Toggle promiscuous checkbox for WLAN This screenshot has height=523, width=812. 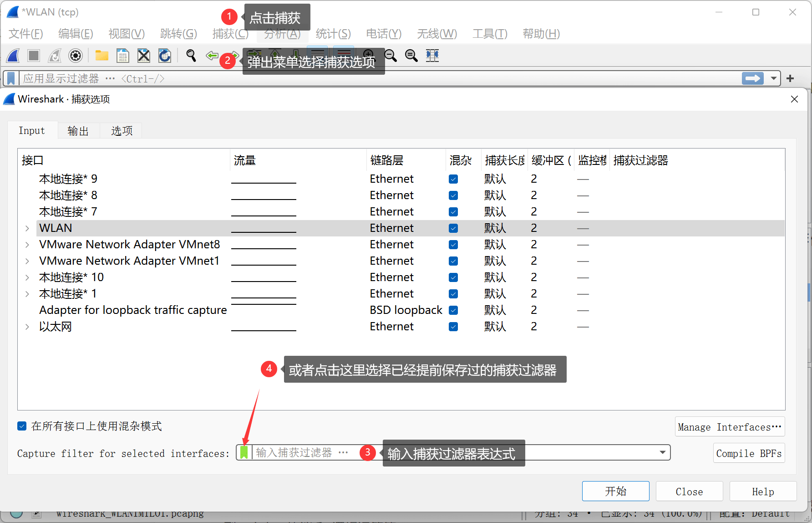[453, 228]
